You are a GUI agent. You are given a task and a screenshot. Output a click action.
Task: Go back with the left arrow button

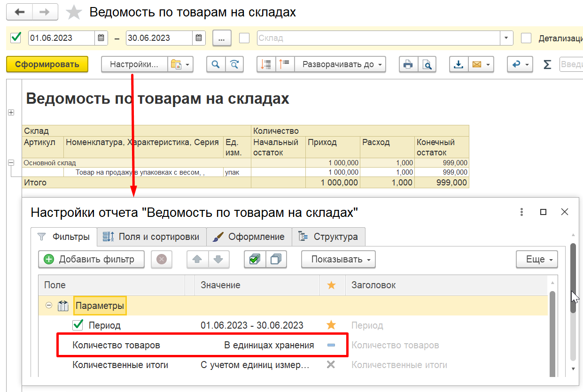click(x=19, y=12)
